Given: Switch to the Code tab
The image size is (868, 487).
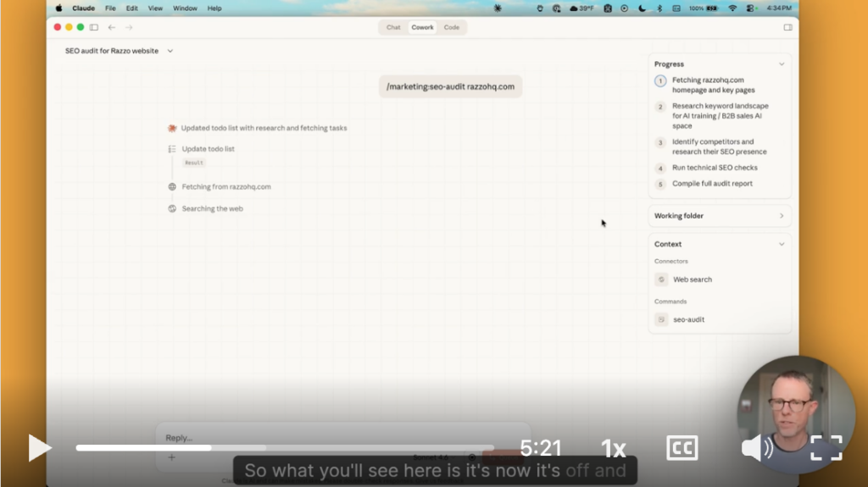Looking at the screenshot, I should point(452,27).
